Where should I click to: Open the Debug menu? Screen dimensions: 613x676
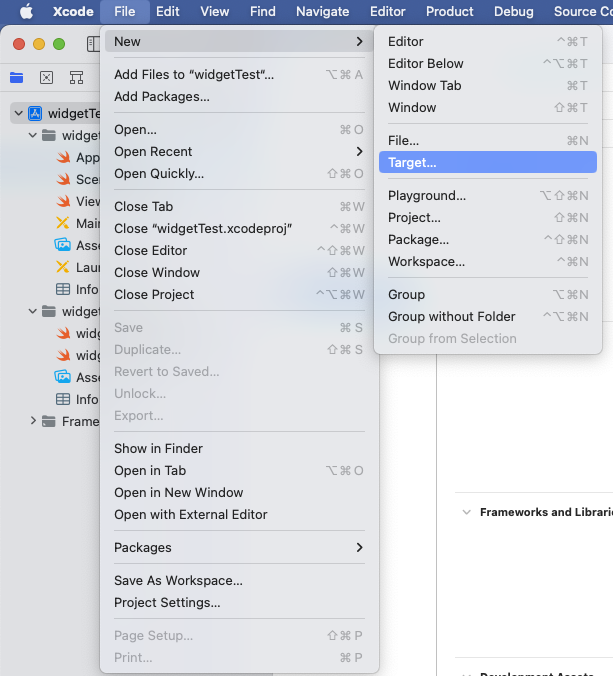tap(513, 12)
